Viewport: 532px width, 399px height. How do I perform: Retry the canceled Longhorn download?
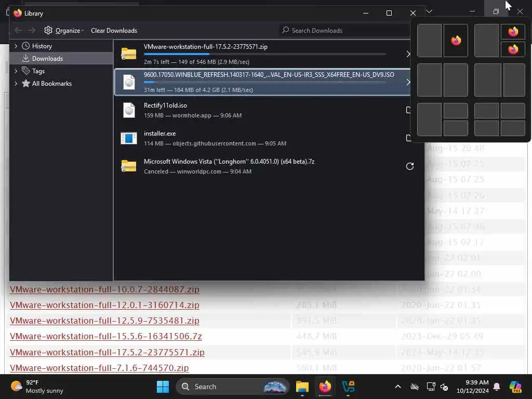[410, 166]
